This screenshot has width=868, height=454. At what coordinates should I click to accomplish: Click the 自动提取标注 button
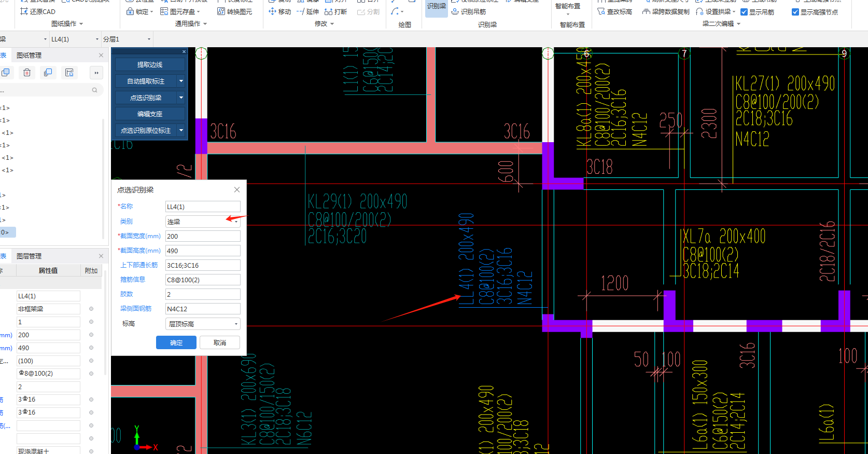tap(146, 81)
